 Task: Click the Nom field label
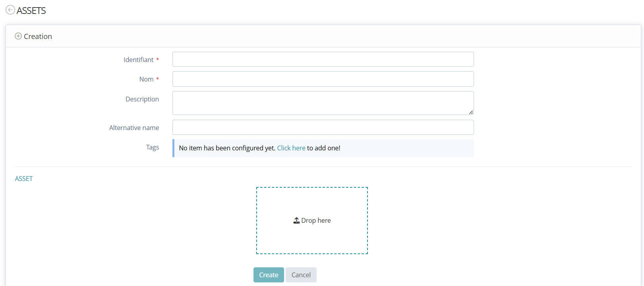tap(146, 79)
